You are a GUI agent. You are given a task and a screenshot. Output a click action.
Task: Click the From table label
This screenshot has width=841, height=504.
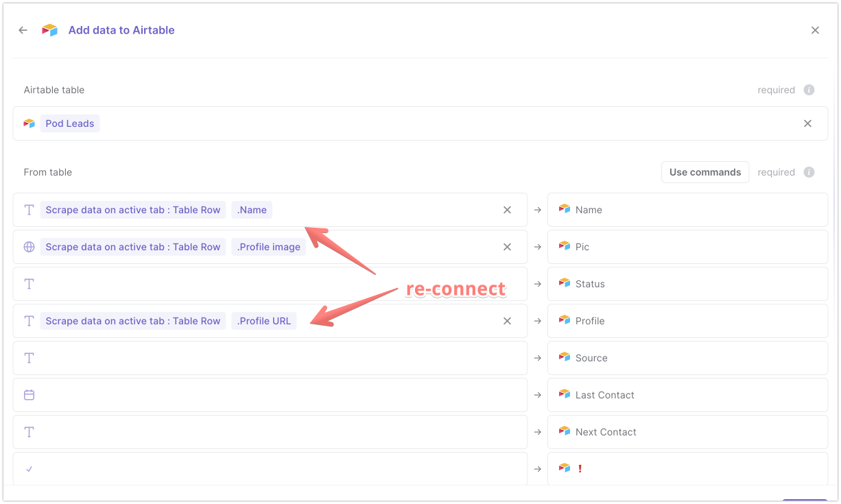pos(48,172)
